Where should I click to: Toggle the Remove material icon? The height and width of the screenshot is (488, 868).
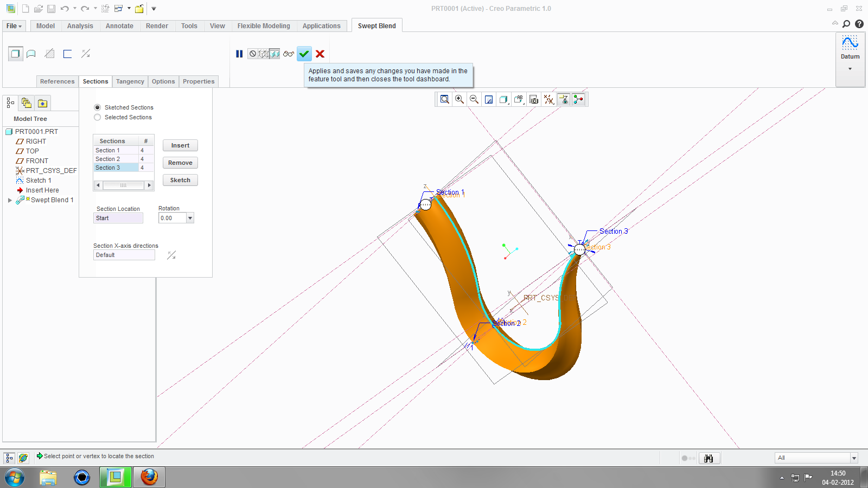(x=49, y=54)
